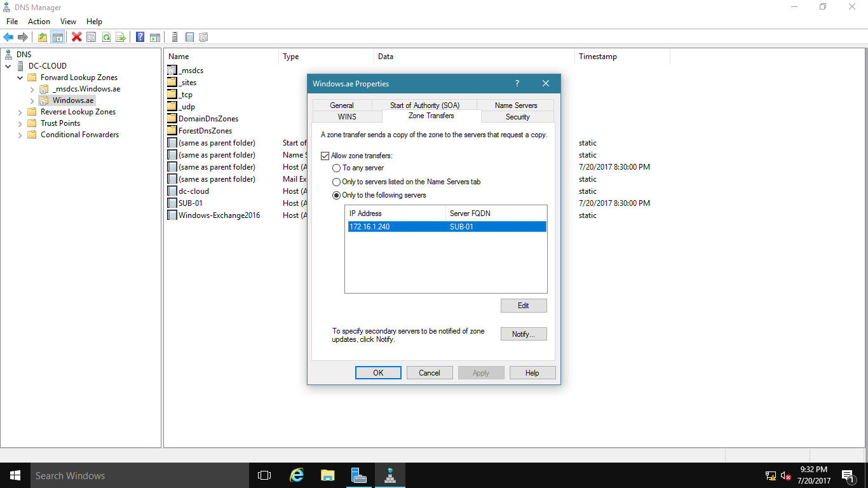Collapse the Forward Lookup Zones node
Image resolution: width=868 pixels, height=488 pixels.
pyautogui.click(x=20, y=78)
